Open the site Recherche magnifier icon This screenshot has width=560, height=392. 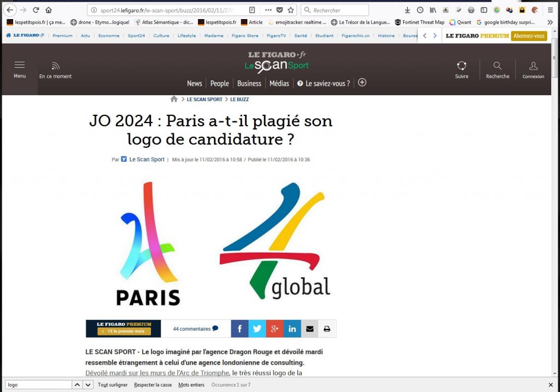(x=497, y=66)
